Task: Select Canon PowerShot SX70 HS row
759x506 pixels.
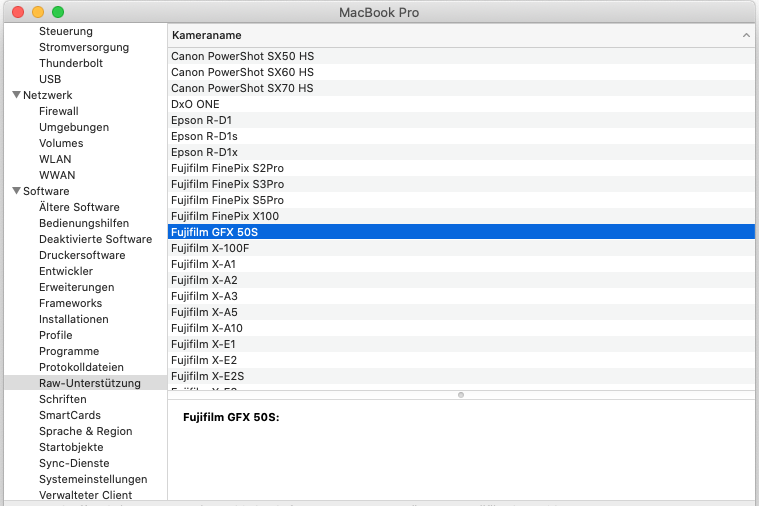Action: click(x=461, y=88)
